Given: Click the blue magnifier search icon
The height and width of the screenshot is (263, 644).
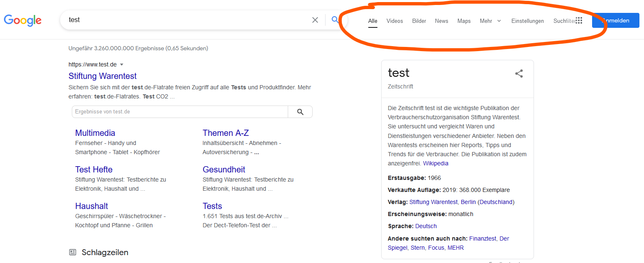Looking at the screenshot, I should click(x=335, y=20).
